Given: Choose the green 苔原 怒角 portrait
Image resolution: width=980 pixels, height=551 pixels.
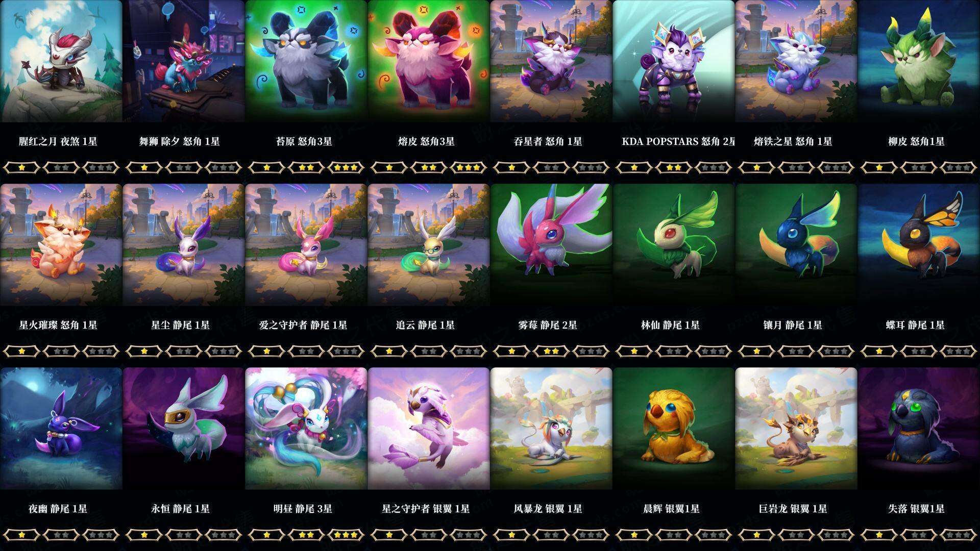Looking at the screenshot, I should [306, 61].
